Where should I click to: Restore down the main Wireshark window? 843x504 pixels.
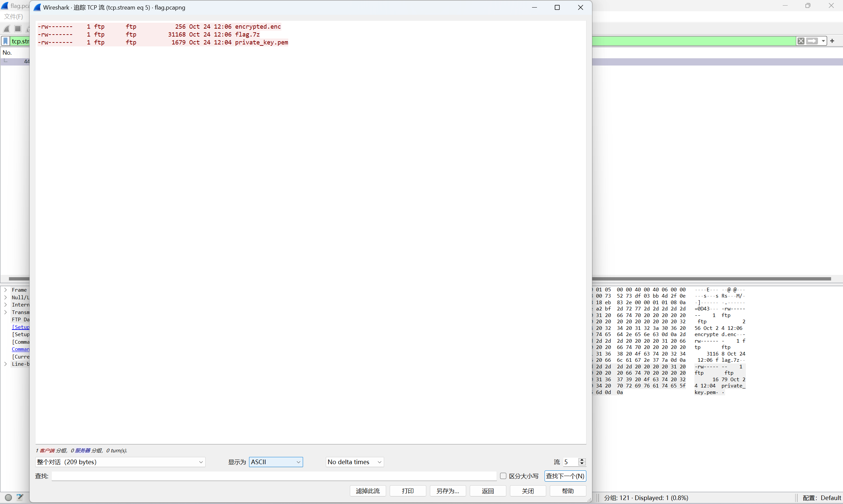coord(808,6)
